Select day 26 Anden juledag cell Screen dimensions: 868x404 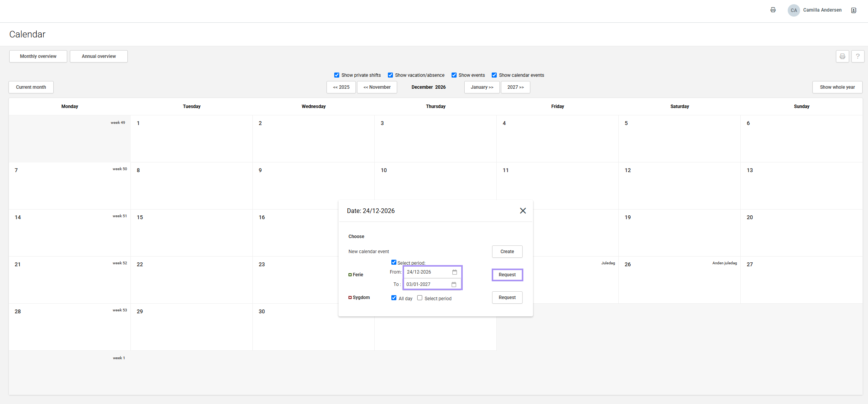679,280
